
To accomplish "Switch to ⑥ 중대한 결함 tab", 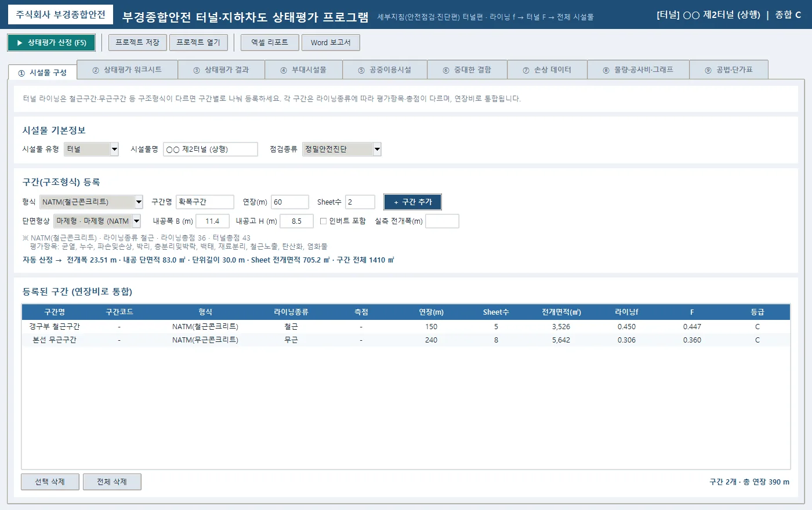I will (x=467, y=70).
